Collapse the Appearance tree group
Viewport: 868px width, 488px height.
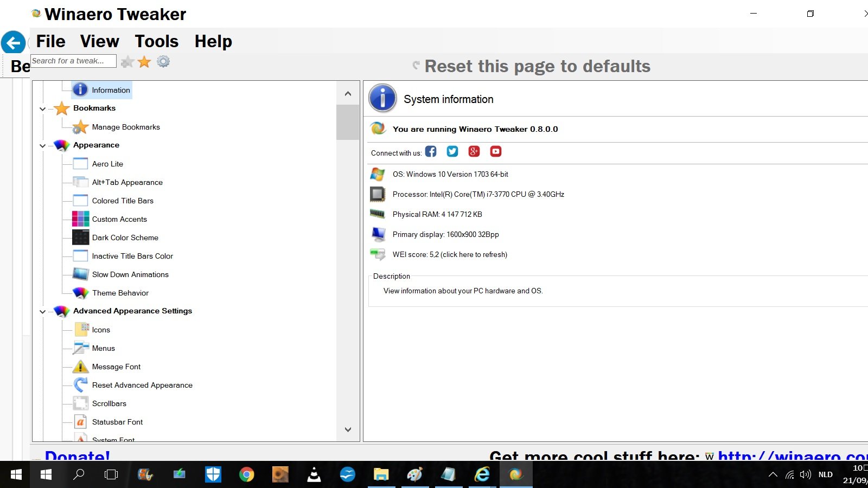point(42,146)
